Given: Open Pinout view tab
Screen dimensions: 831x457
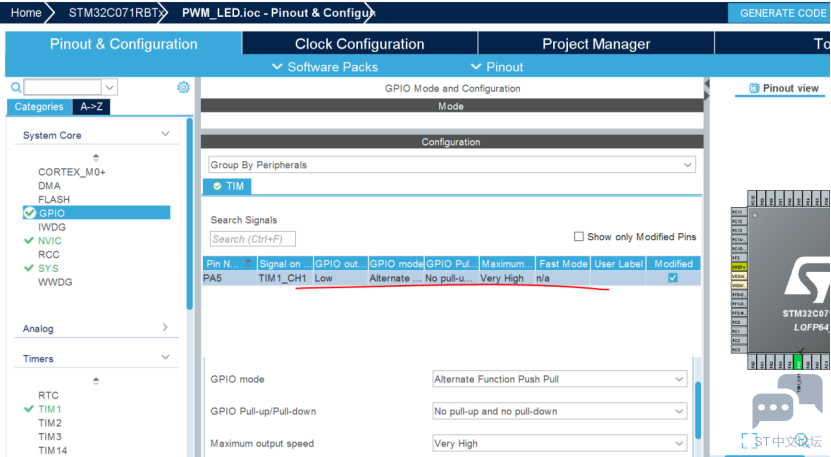Looking at the screenshot, I should pos(783,89).
